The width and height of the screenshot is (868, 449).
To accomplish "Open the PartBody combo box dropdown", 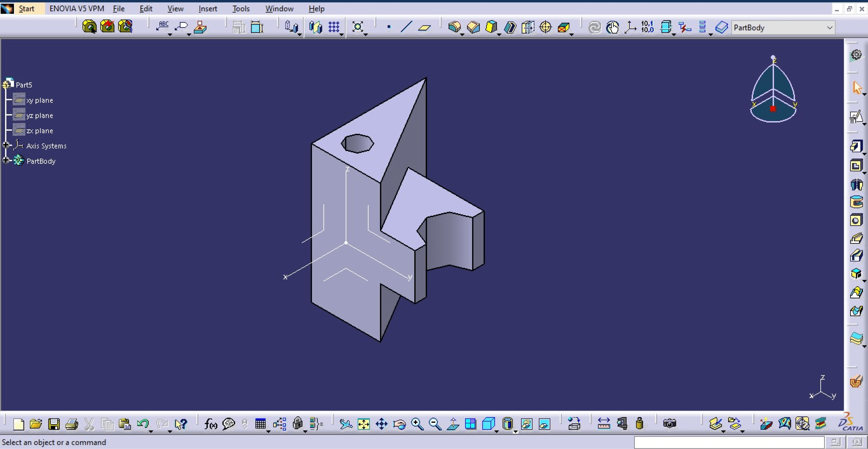I will coord(830,28).
